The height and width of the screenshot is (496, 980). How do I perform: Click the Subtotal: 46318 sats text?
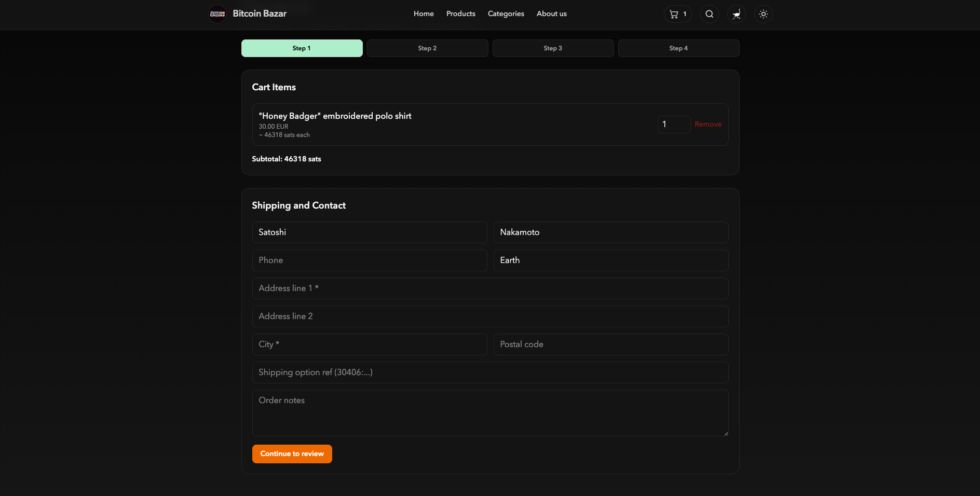coord(287,159)
